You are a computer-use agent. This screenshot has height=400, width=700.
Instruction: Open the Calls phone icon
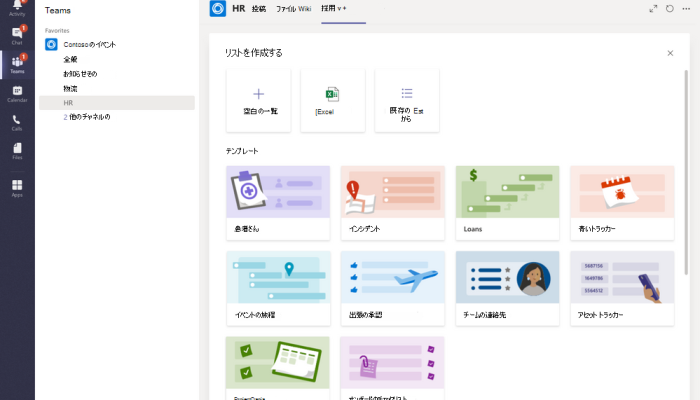17,120
